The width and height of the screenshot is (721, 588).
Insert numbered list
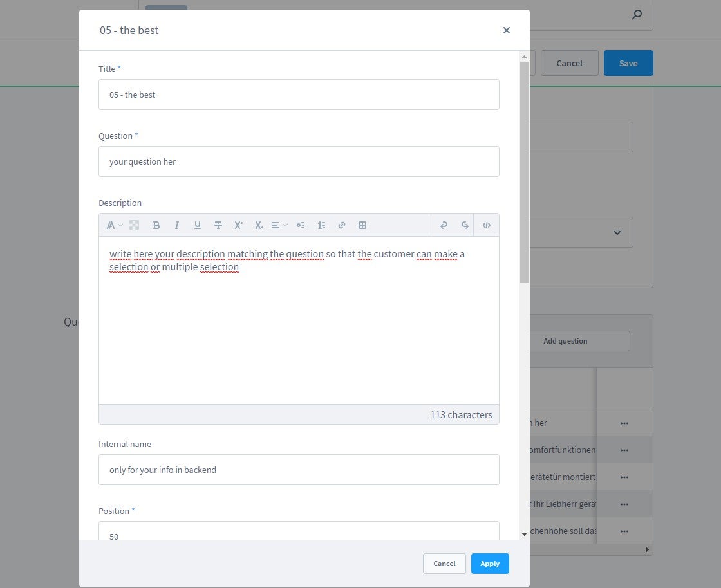321,225
